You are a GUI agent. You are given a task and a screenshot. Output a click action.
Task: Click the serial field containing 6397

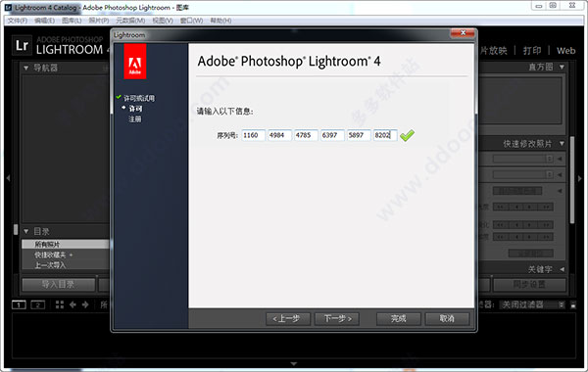[332, 135]
